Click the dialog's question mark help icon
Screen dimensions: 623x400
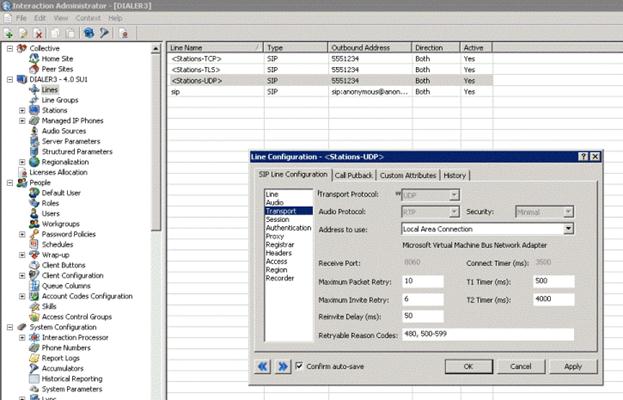click(x=582, y=157)
